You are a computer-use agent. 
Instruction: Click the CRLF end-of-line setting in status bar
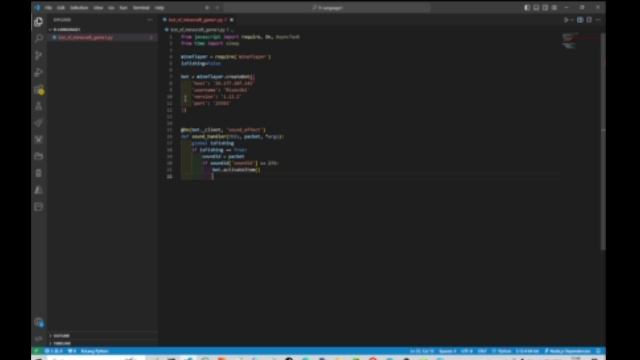(482, 351)
